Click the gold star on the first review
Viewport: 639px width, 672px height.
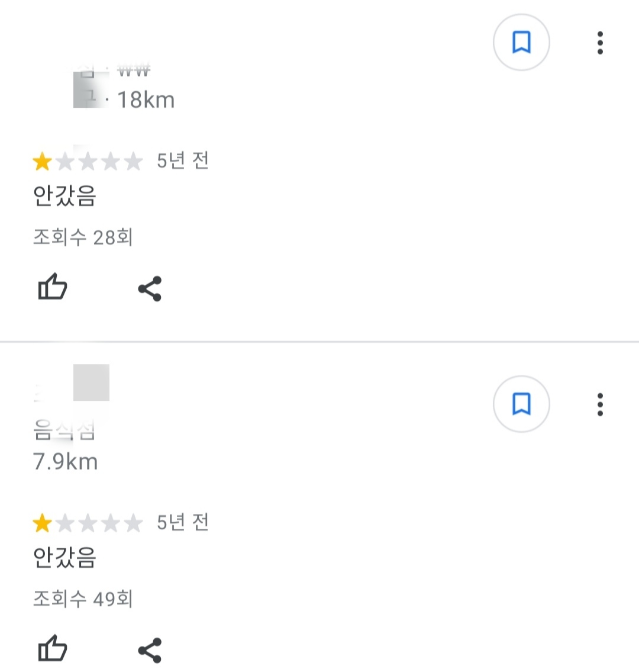[x=43, y=162]
